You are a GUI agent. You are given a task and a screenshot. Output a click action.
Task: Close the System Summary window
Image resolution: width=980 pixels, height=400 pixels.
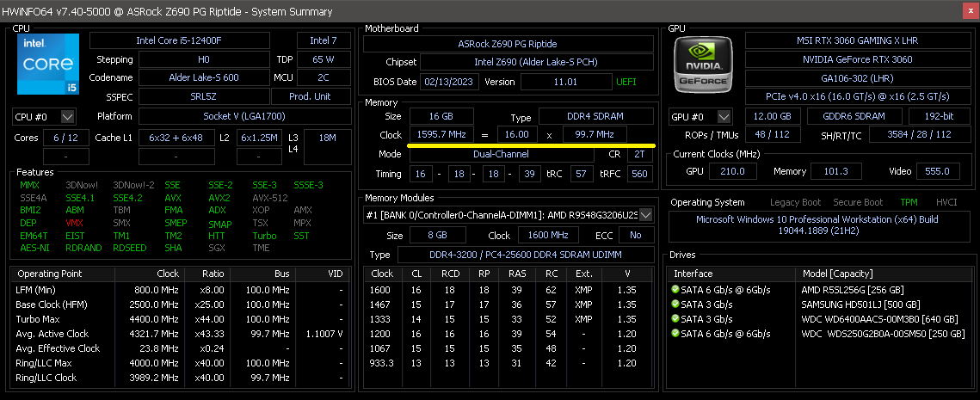pyautogui.click(x=970, y=11)
